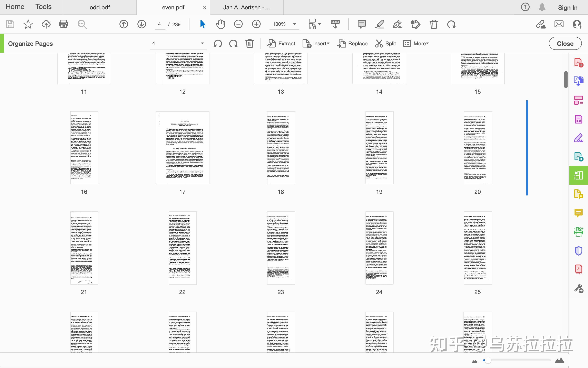Viewport: 588px width, 368px height.
Task: Choose the selection arrow tool
Action: pos(203,24)
